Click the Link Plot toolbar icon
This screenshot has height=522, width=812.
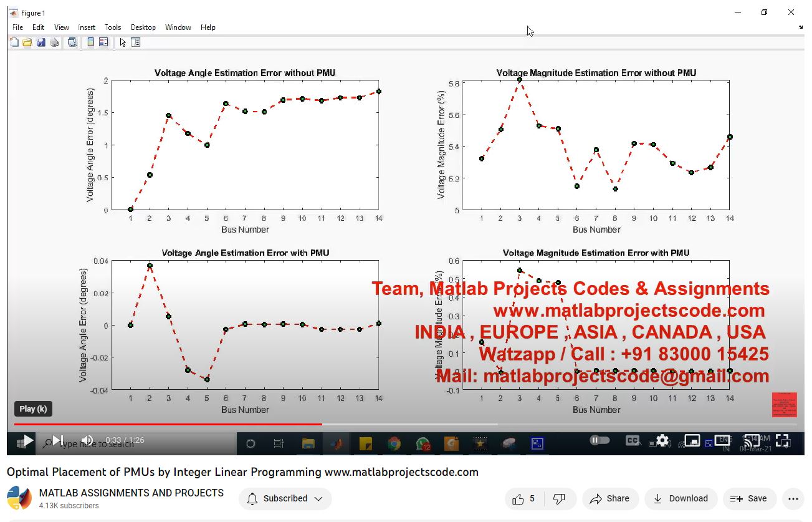[73, 42]
